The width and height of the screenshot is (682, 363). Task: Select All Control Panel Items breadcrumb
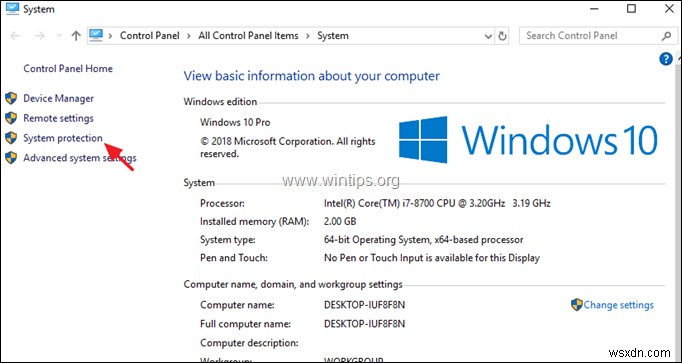(248, 36)
